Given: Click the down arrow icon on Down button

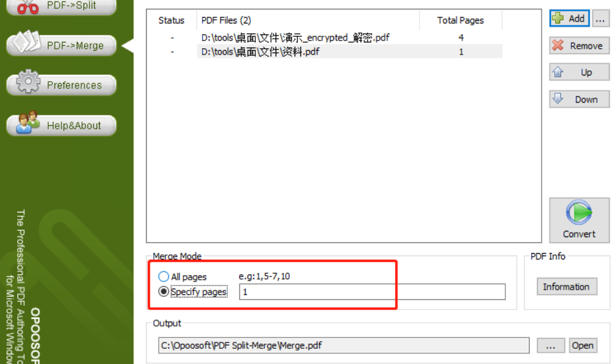Looking at the screenshot, I should coord(558,98).
